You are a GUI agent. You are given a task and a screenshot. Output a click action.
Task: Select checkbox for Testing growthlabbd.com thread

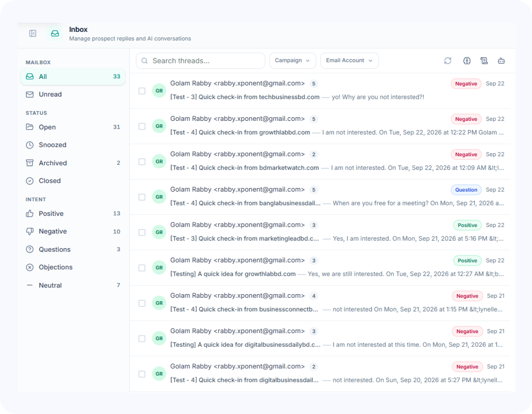pyautogui.click(x=142, y=268)
